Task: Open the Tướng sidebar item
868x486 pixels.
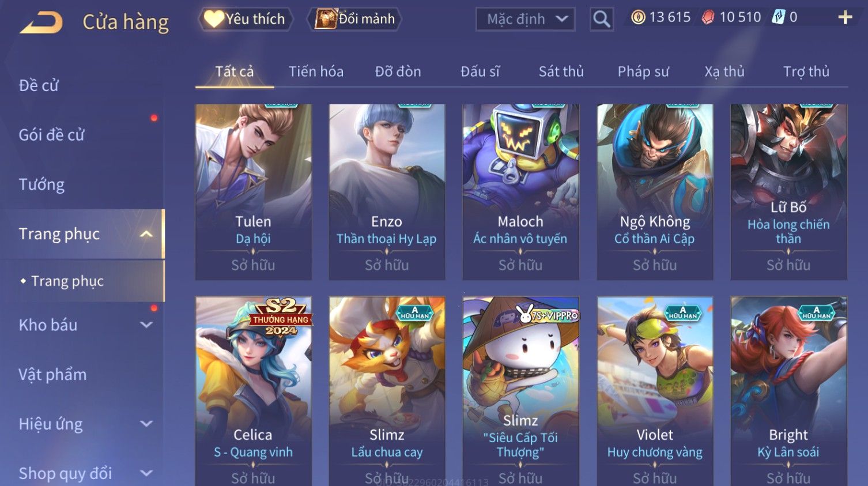Action: [41, 184]
